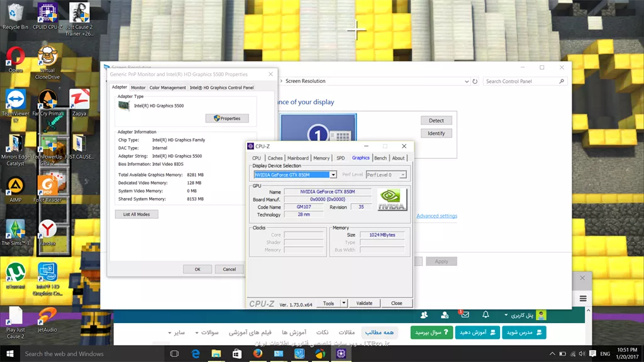The height and width of the screenshot is (362, 644).
Task: Select the Intel HD Graphics Control desktop icon
Action: pyautogui.click(x=48, y=279)
